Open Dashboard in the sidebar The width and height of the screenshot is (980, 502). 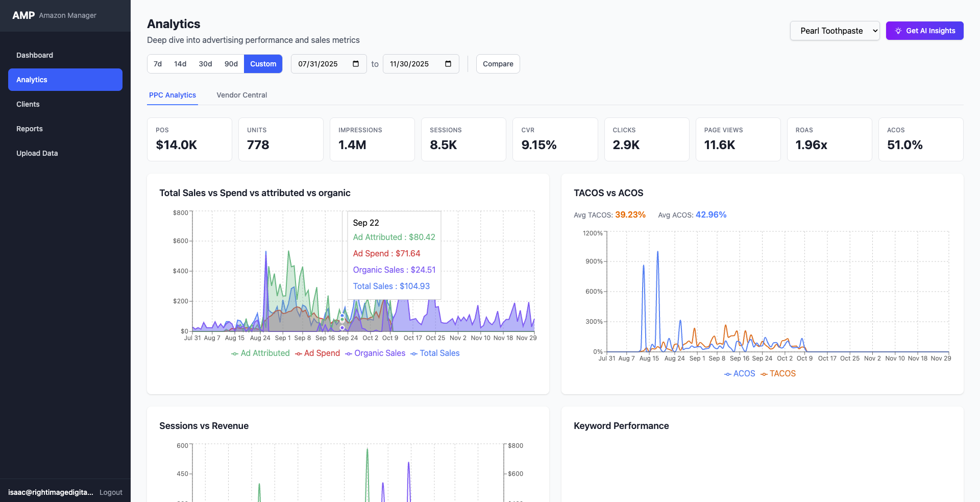click(65, 55)
